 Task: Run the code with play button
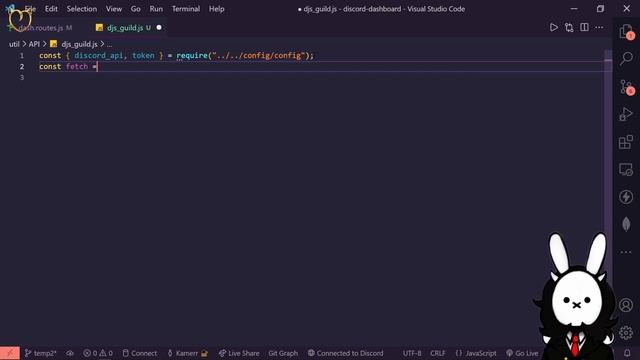click(553, 27)
